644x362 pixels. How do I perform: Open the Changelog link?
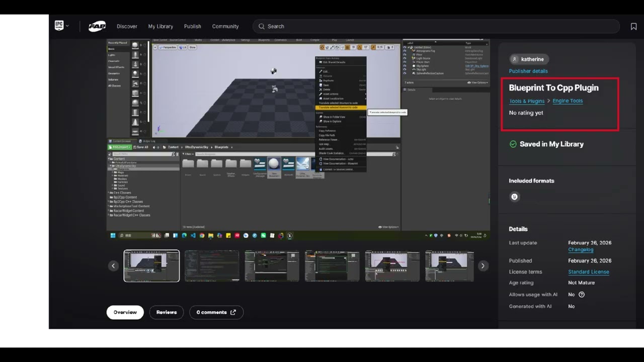581,250
